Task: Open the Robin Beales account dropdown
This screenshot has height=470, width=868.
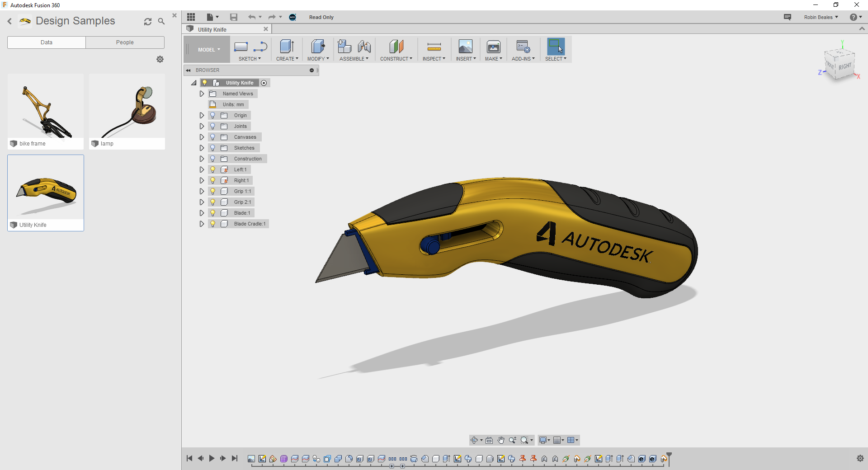Action: coord(821,17)
